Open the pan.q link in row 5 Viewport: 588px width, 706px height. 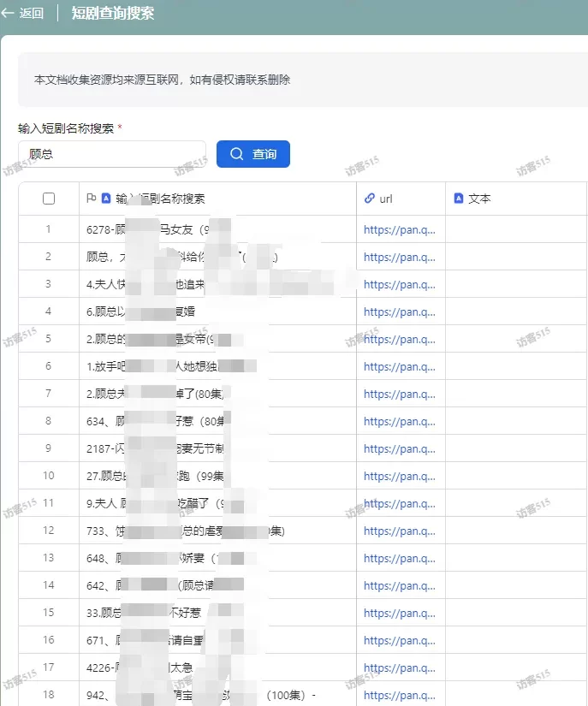(x=400, y=339)
